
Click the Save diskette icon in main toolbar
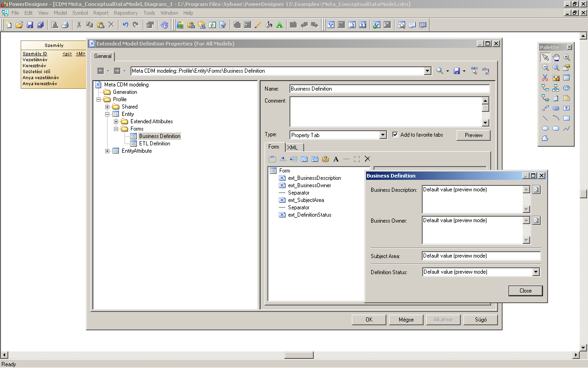[x=30, y=25]
